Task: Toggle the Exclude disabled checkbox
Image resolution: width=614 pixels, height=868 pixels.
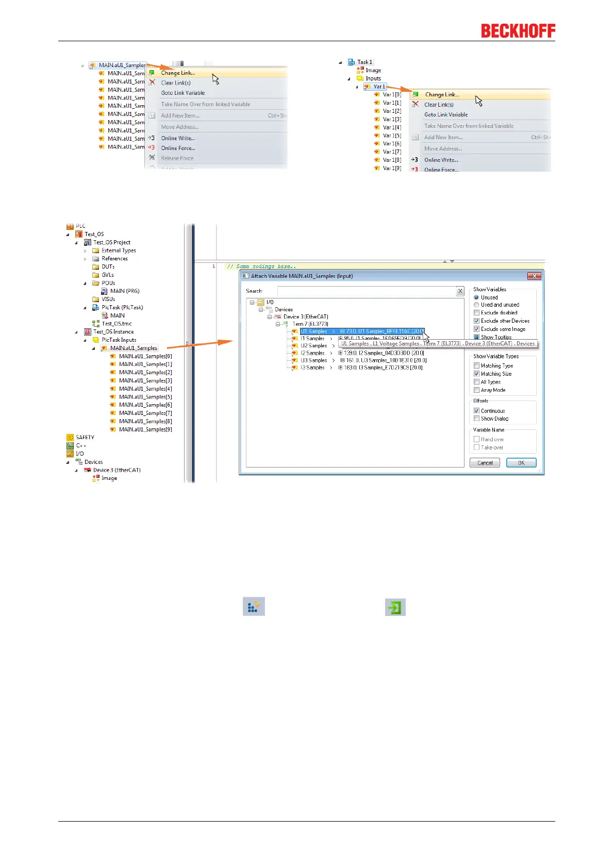Action: click(x=476, y=312)
